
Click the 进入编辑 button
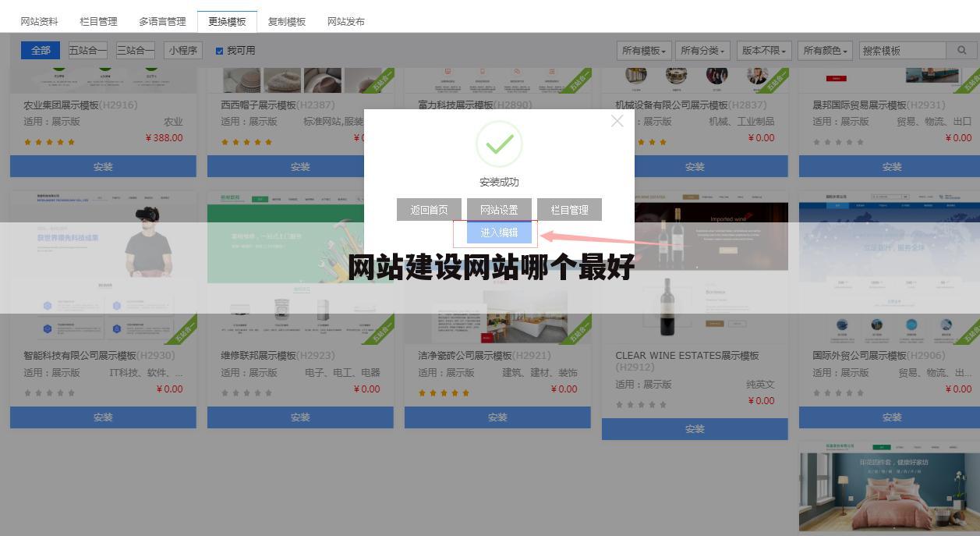pyautogui.click(x=499, y=233)
